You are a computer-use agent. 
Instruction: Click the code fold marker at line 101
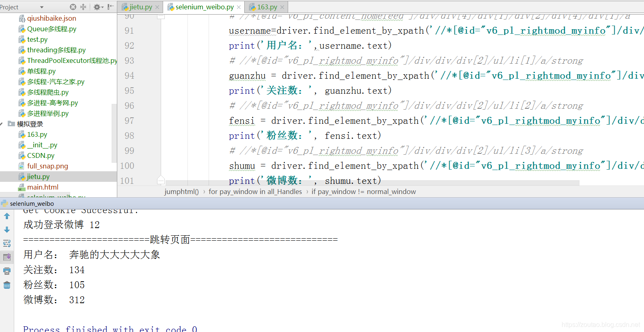click(x=161, y=180)
